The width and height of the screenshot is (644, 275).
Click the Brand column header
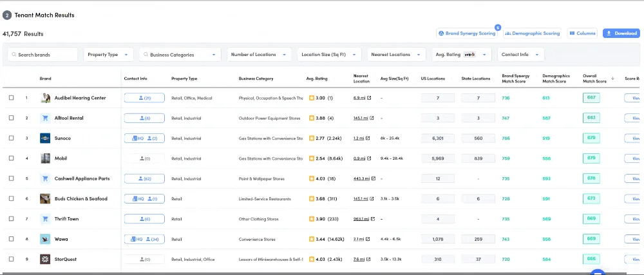pos(46,79)
